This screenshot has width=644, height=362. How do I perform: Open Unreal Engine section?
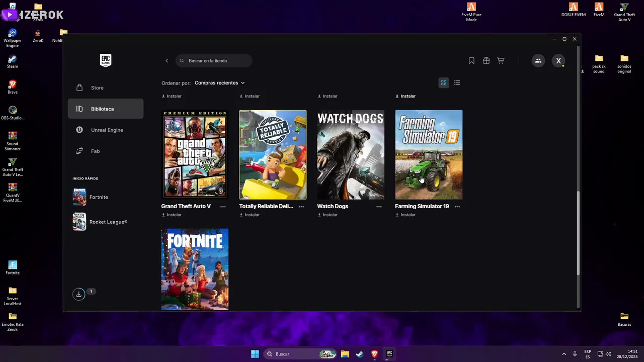click(106, 130)
